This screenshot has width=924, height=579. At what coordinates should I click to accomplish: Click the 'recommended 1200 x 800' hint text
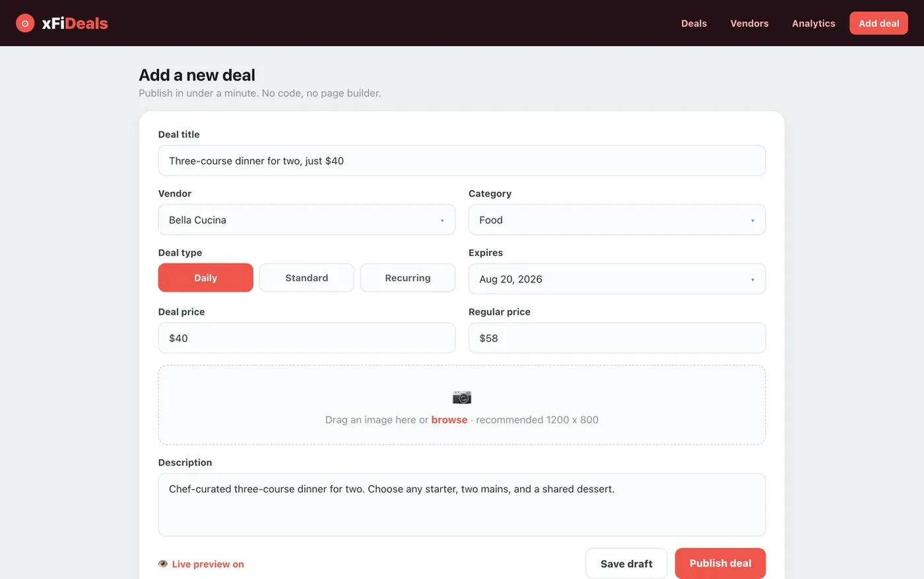(x=537, y=419)
